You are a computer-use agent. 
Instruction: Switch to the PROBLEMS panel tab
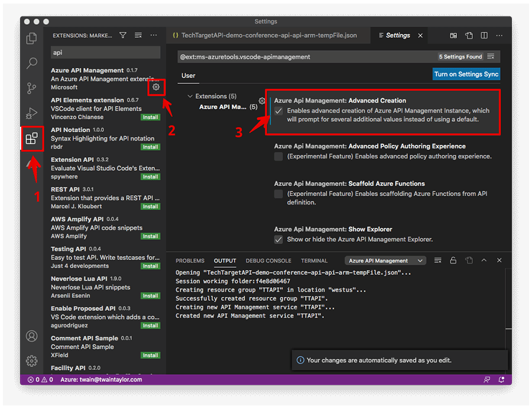pos(190,261)
